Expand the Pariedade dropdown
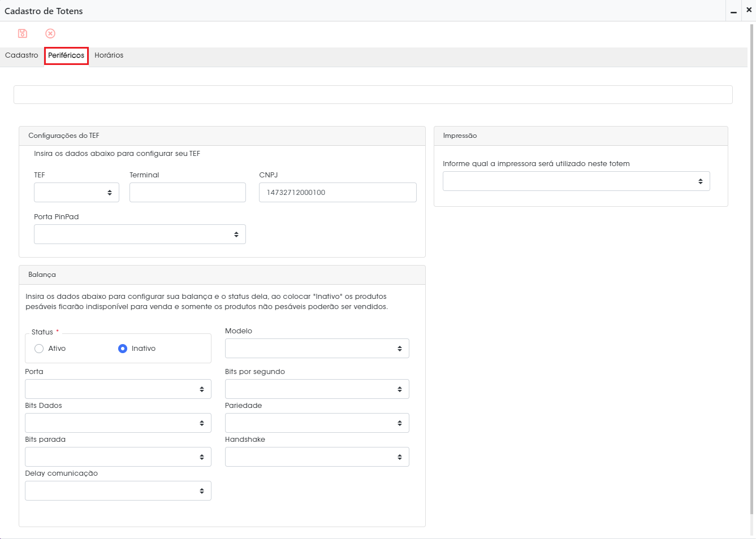Screen dimensions: 756x539 click(317, 423)
